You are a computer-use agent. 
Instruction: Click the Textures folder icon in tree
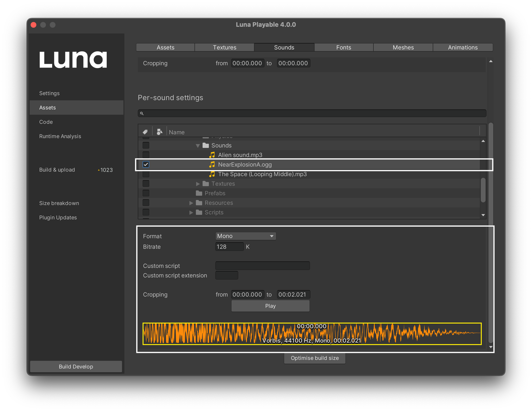[x=206, y=184]
